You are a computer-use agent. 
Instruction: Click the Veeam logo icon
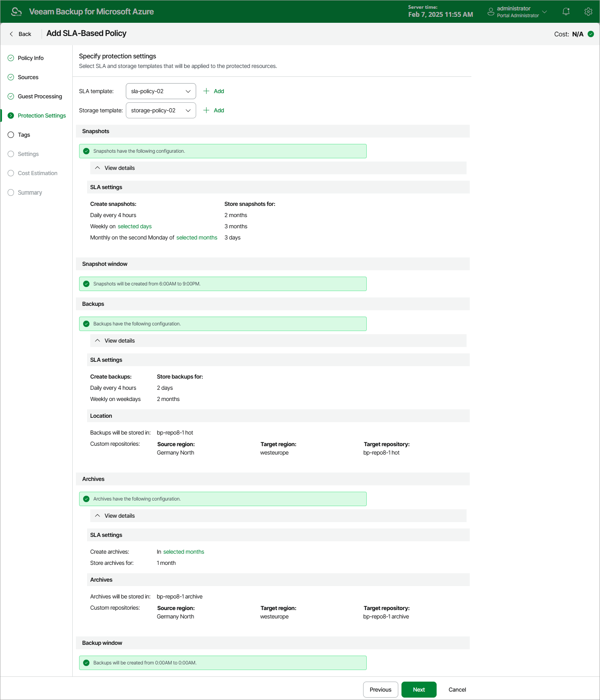click(x=16, y=12)
